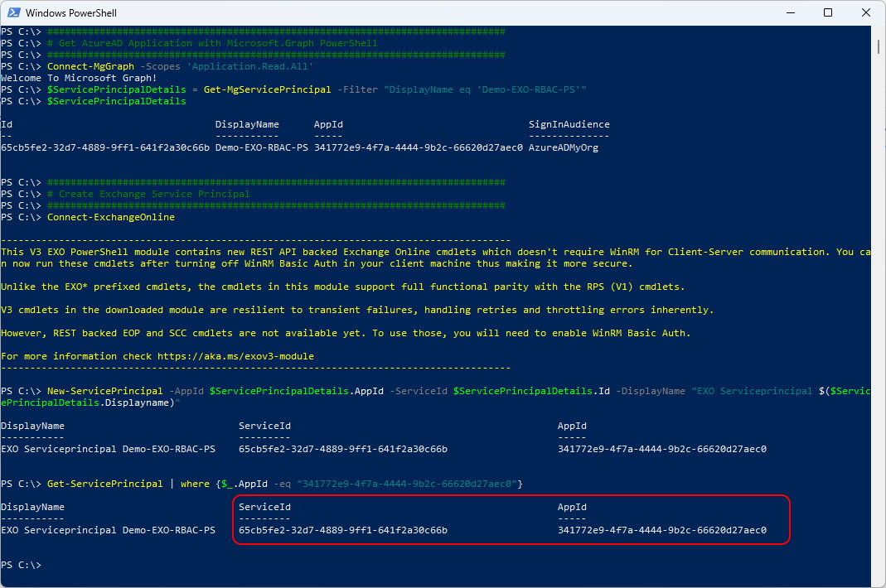The height and width of the screenshot is (588, 886).
Task: Click the Windows PowerShell title bar icon
Action: point(13,12)
